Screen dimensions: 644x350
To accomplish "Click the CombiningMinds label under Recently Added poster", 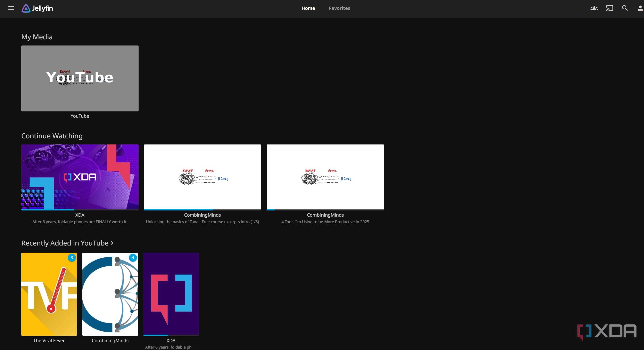I will point(110,341).
